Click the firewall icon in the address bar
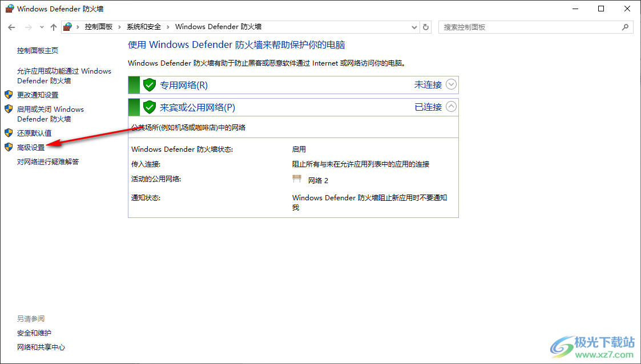The height and width of the screenshot is (364, 641). pyautogui.click(x=68, y=27)
